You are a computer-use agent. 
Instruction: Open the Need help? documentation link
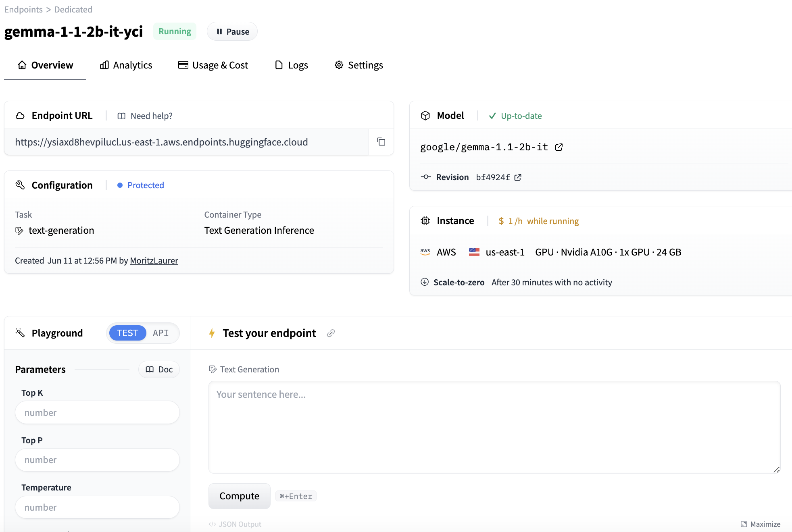click(145, 116)
